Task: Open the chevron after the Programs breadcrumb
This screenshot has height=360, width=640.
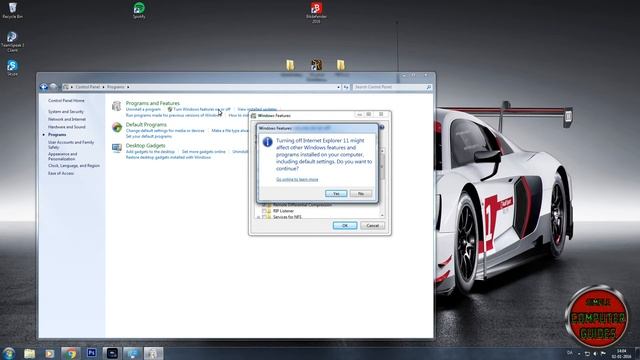Action: tap(128, 87)
